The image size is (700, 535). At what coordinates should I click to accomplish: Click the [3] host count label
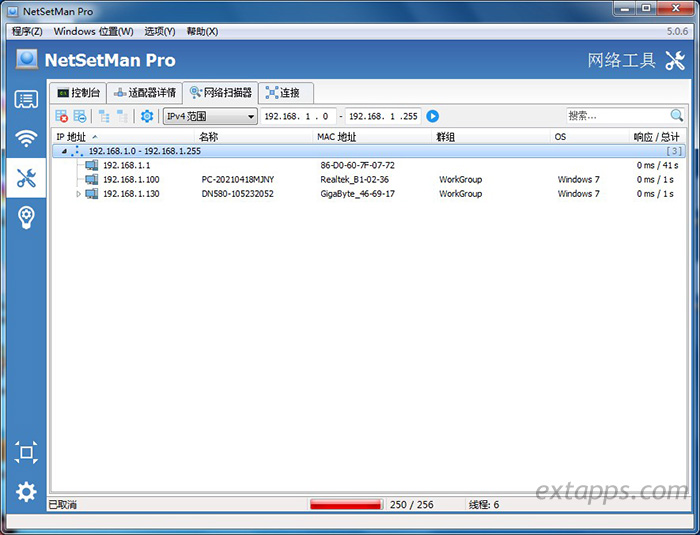tap(674, 151)
